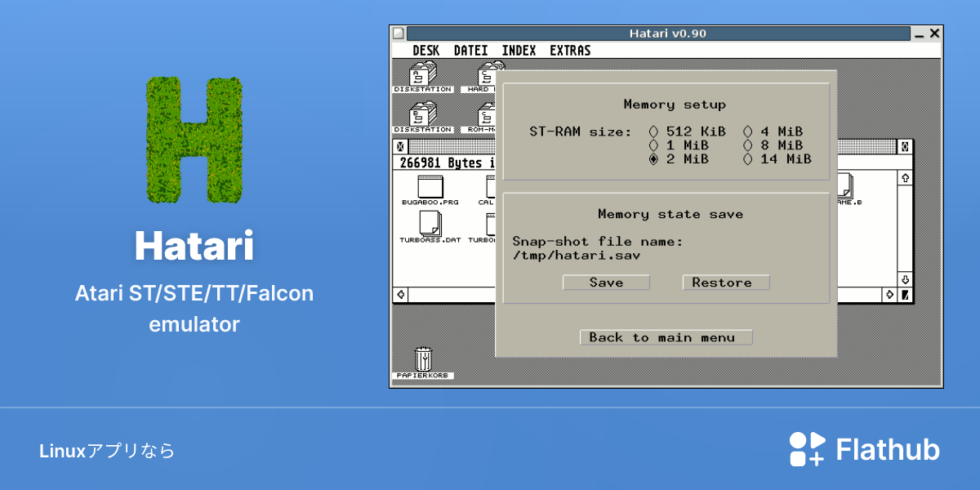Click Back to main menu
Screen dimensions: 980x490
point(666,337)
